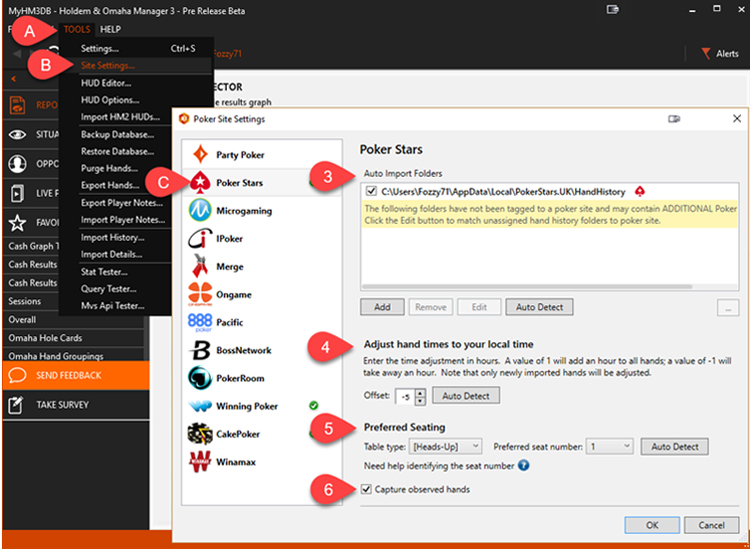Click the Reports sidebar icon
Viewport: 750px width, 550px height.
[18, 105]
